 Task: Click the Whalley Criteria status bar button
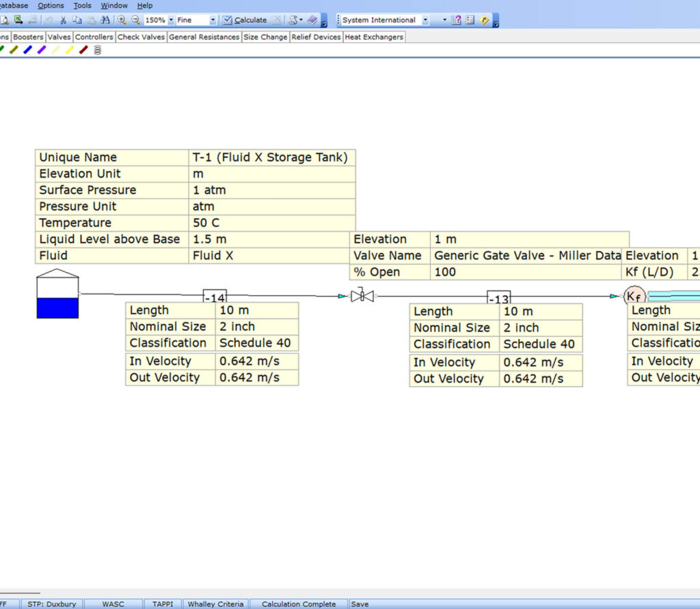pyautogui.click(x=216, y=604)
